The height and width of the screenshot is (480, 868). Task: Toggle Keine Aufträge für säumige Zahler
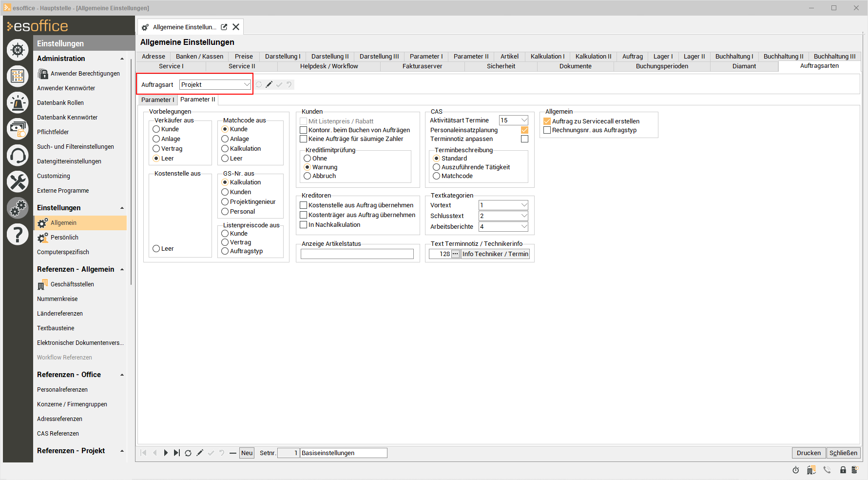tap(303, 139)
